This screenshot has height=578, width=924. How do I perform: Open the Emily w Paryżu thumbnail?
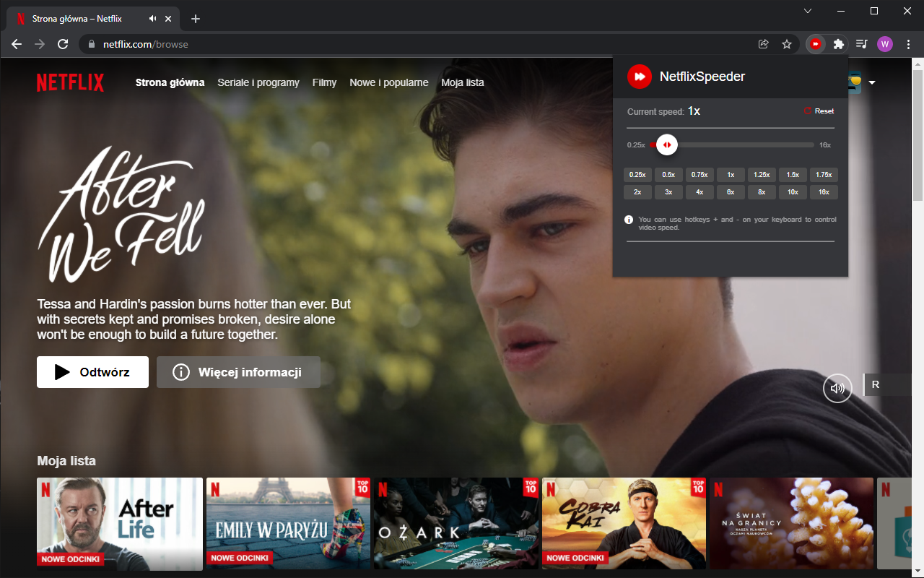pyautogui.click(x=288, y=524)
